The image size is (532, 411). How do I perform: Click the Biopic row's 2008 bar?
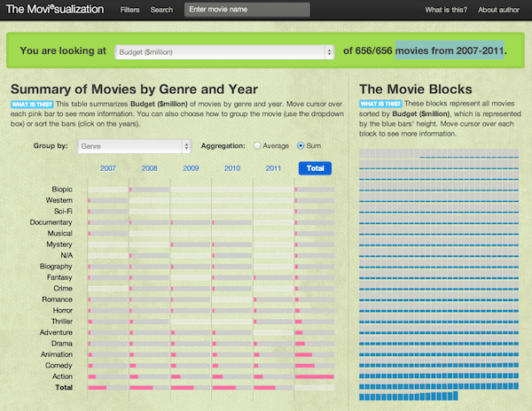(x=130, y=190)
